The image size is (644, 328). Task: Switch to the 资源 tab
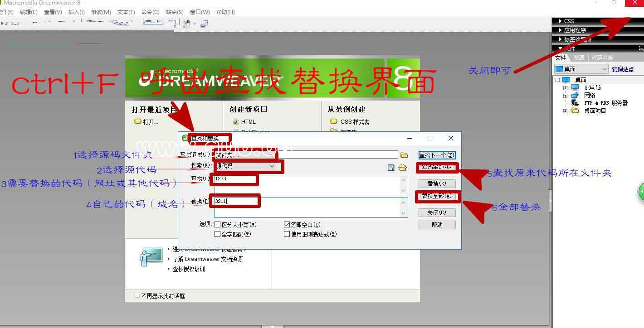(x=579, y=58)
